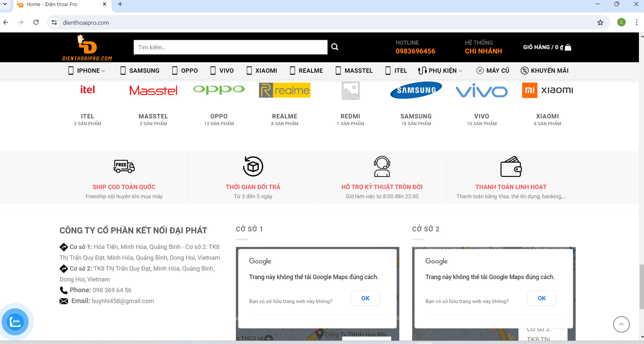Image resolution: width=644 pixels, height=344 pixels.
Task: Click the shopping cart bag icon
Action: [x=568, y=47]
